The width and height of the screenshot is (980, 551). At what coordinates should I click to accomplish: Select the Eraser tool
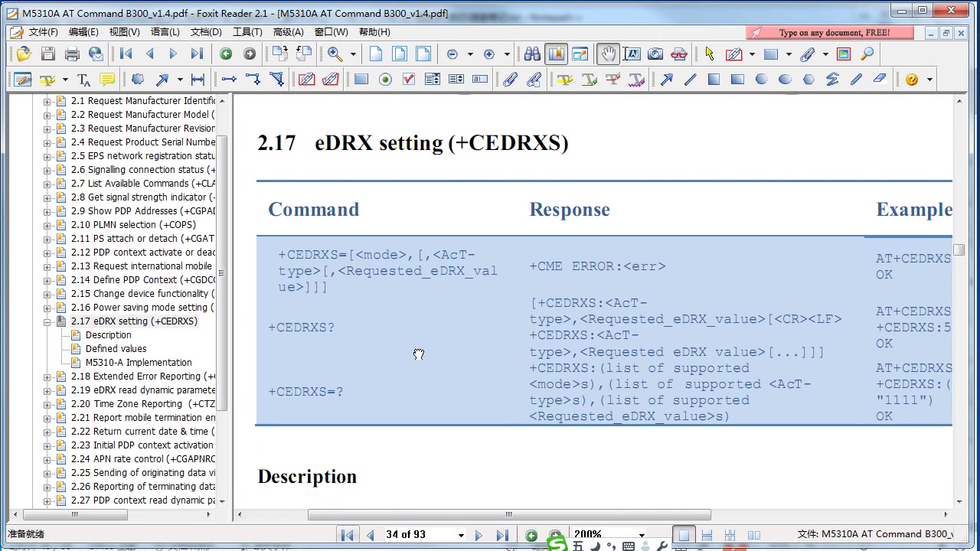pos(880,79)
